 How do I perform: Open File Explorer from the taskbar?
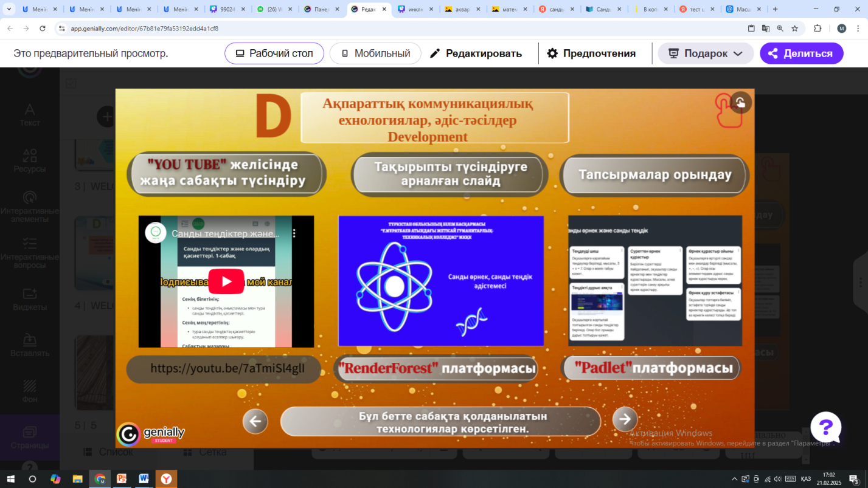point(77,479)
